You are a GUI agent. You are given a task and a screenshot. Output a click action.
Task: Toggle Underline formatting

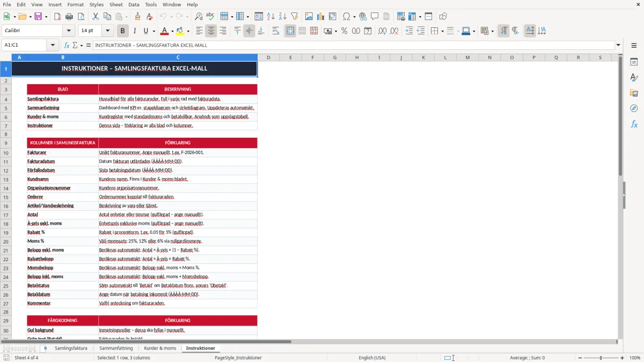145,31
